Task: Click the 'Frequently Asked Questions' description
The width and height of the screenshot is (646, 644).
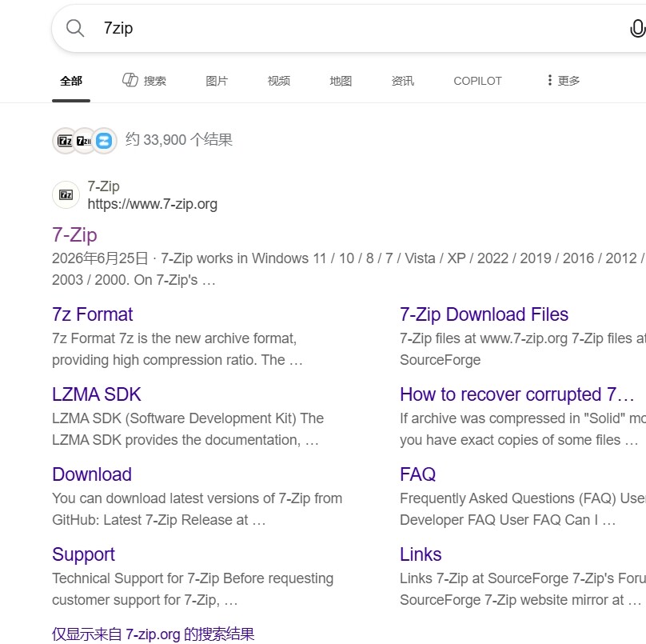Action: click(523, 509)
